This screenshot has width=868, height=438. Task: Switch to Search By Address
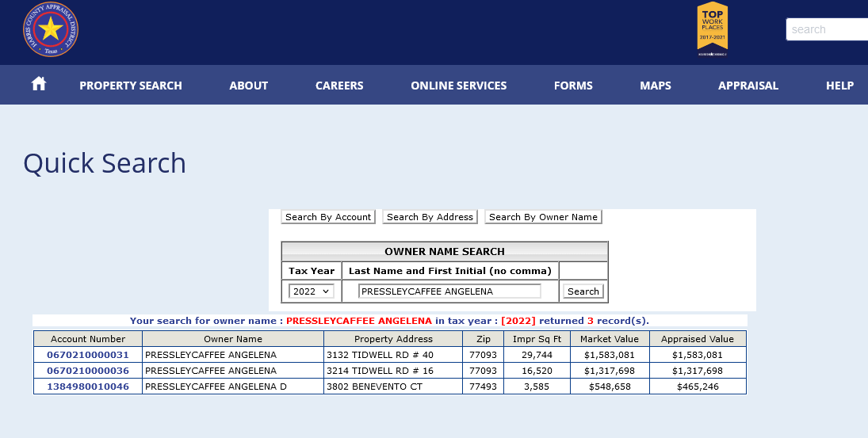[x=430, y=217]
